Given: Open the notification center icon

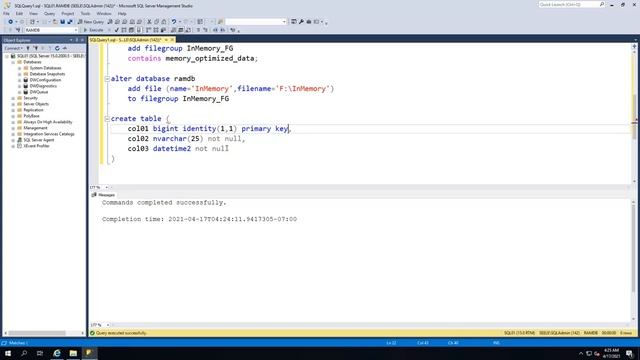Looking at the screenshot, I should 629,353.
